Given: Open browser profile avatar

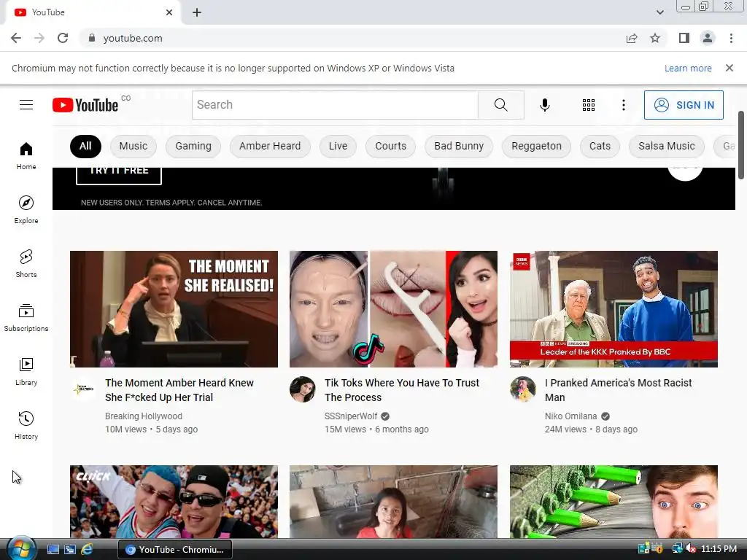Looking at the screenshot, I should tap(708, 38).
